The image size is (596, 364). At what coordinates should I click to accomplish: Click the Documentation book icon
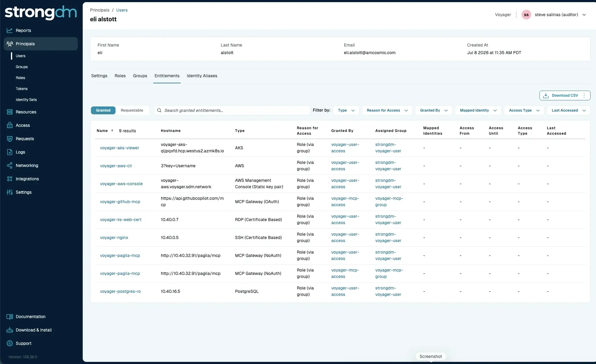[x=10, y=317]
